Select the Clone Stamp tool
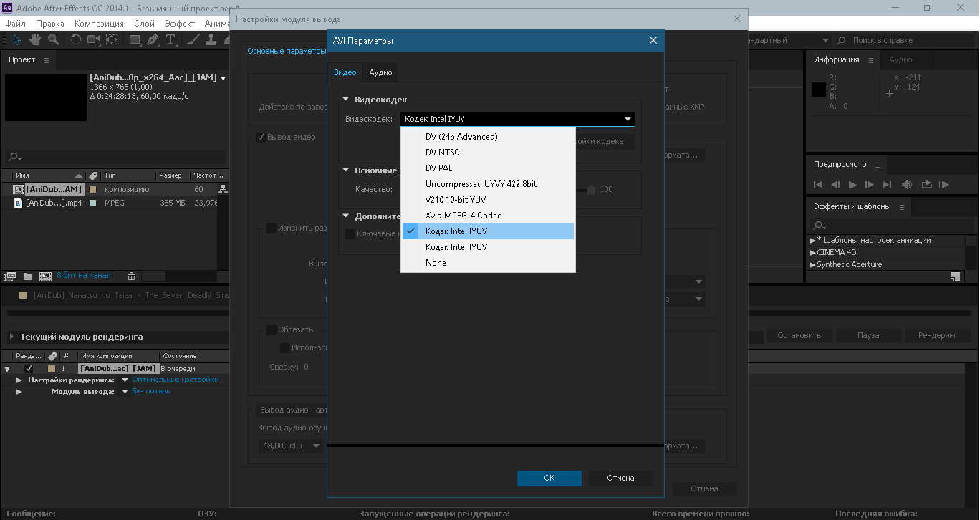This screenshot has width=980, height=520. point(211,40)
